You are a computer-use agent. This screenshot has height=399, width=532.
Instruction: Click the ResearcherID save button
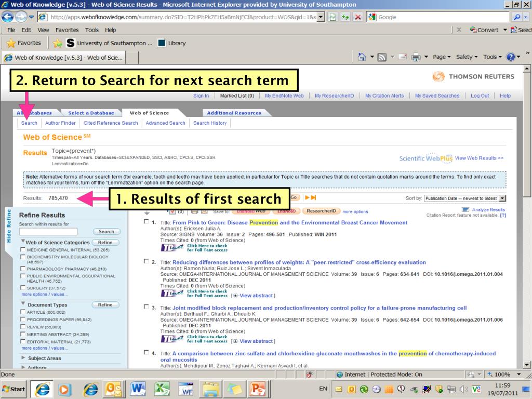(x=321, y=211)
